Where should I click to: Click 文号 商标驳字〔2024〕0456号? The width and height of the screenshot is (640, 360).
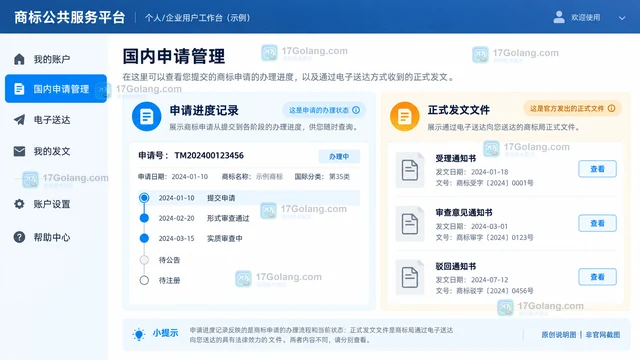coord(484,291)
